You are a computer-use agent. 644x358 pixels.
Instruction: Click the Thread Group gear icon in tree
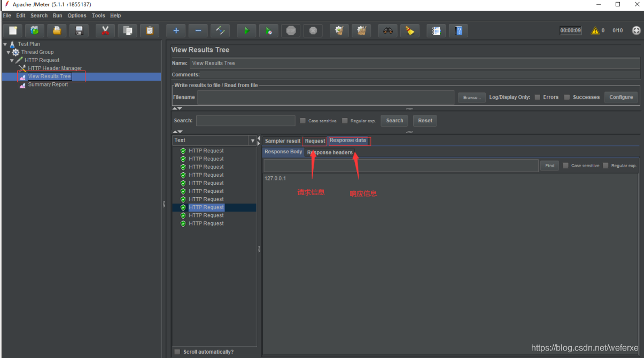point(15,52)
